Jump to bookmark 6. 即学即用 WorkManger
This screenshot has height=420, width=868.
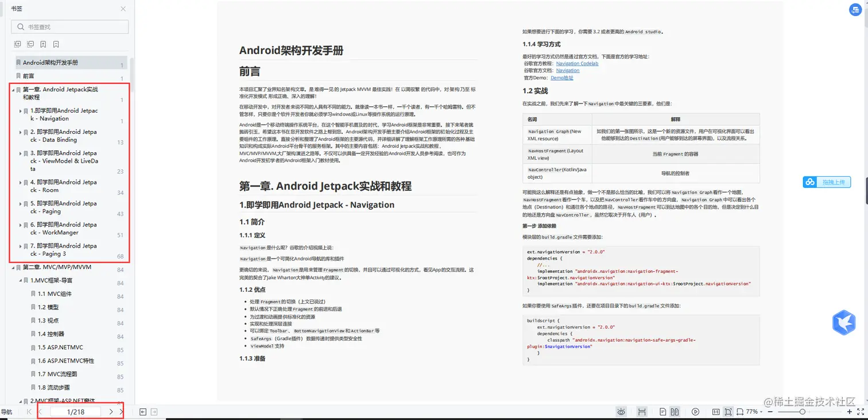point(64,229)
